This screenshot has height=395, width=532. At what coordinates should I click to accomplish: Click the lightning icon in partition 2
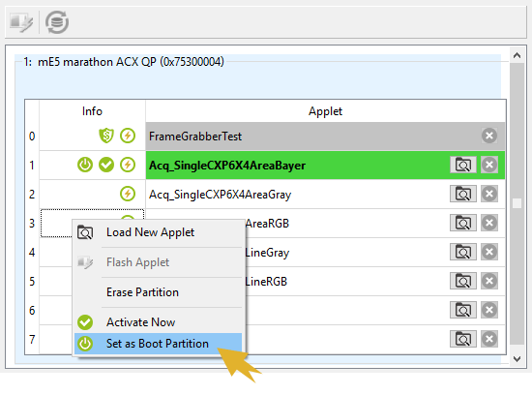pos(128,194)
